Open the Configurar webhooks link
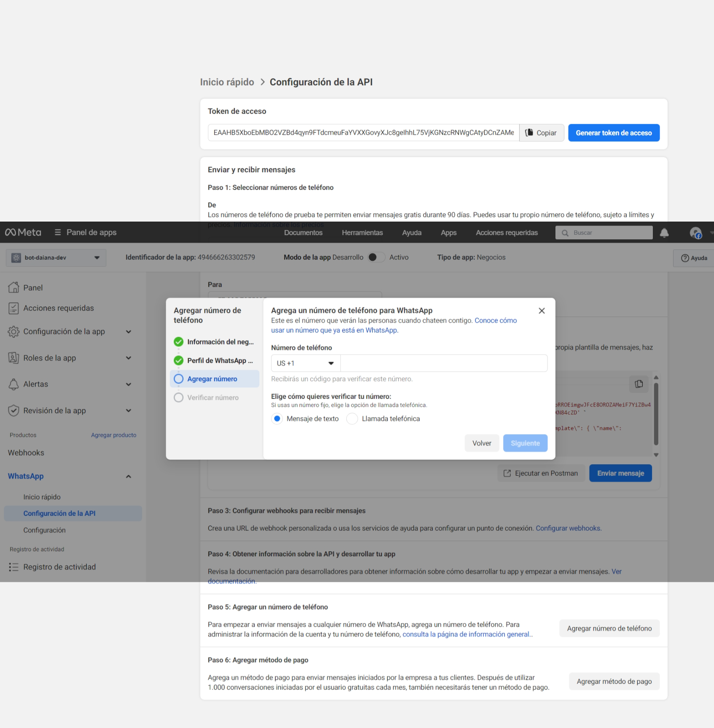 coord(568,528)
